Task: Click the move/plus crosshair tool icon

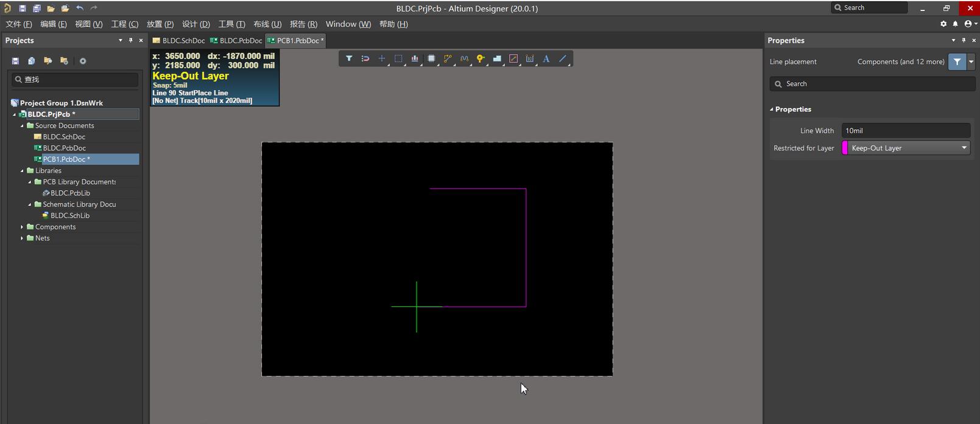Action: [382, 58]
